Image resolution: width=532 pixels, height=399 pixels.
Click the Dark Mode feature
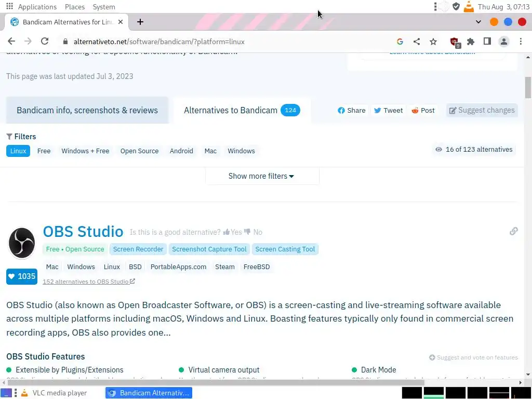pos(378,370)
